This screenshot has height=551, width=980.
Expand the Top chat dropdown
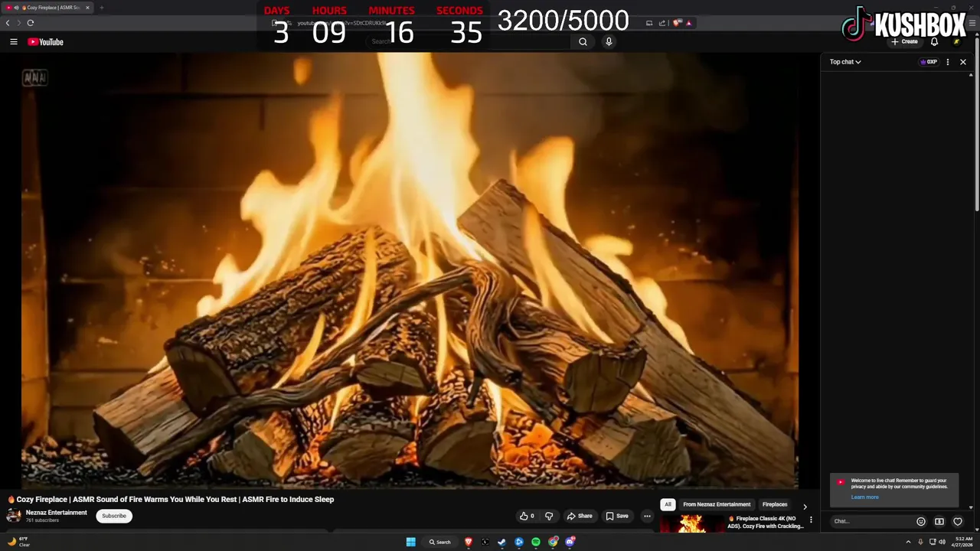845,62
